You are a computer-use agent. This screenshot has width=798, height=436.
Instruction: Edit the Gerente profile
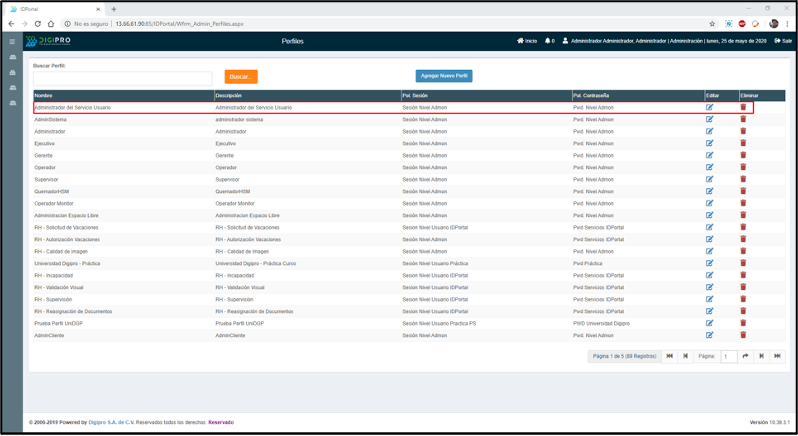click(709, 155)
